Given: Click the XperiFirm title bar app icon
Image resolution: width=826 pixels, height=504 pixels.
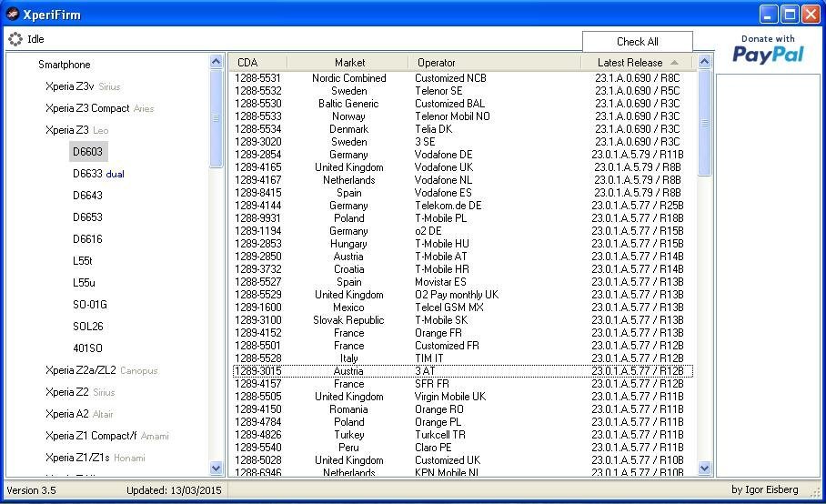Looking at the screenshot, I should [12, 15].
